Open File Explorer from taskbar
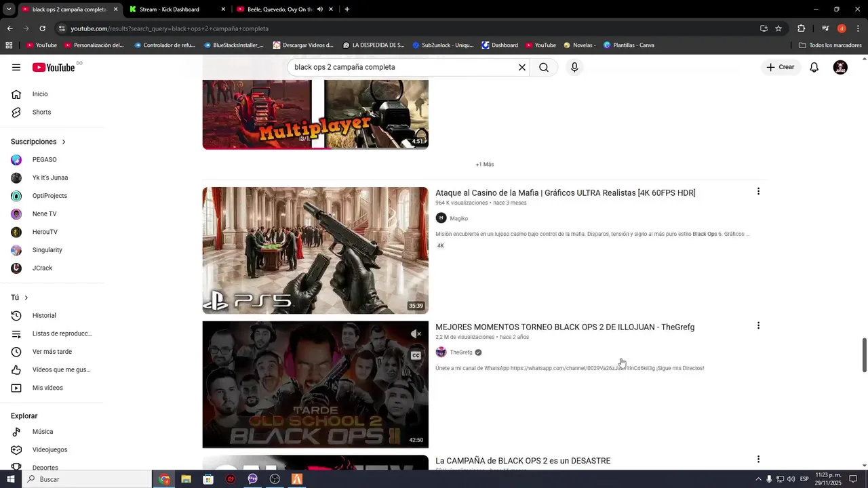This screenshot has height=488, width=868. (186, 479)
